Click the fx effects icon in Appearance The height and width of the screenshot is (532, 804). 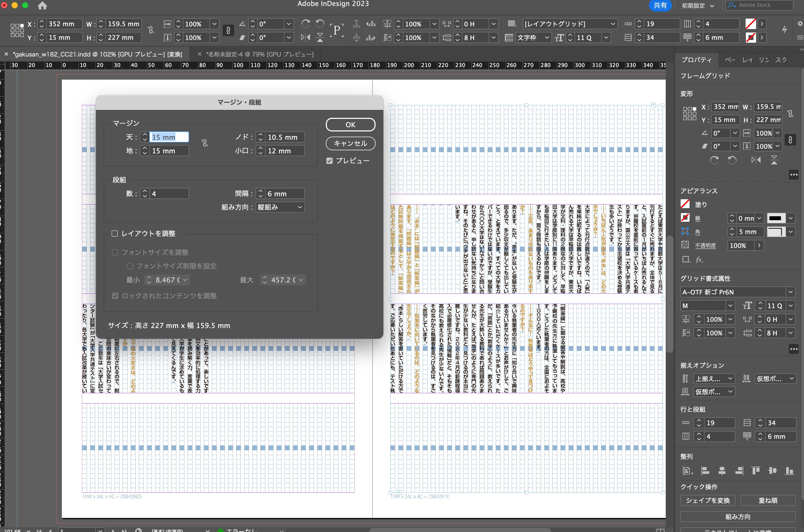pos(699,259)
